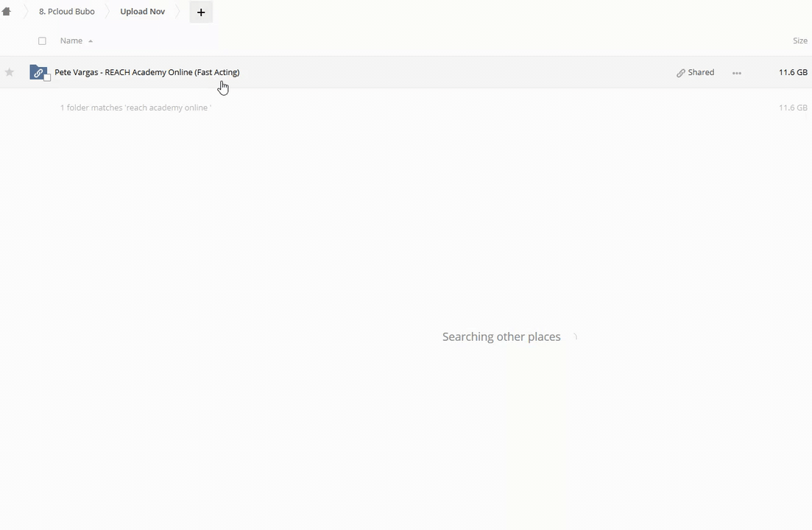Click the plus button to add new

click(x=201, y=12)
